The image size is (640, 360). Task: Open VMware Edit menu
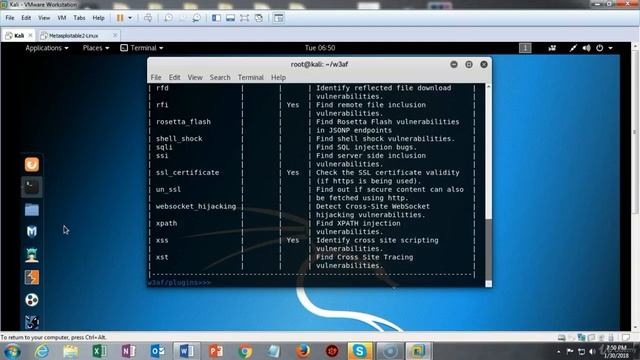pyautogui.click(x=26, y=18)
